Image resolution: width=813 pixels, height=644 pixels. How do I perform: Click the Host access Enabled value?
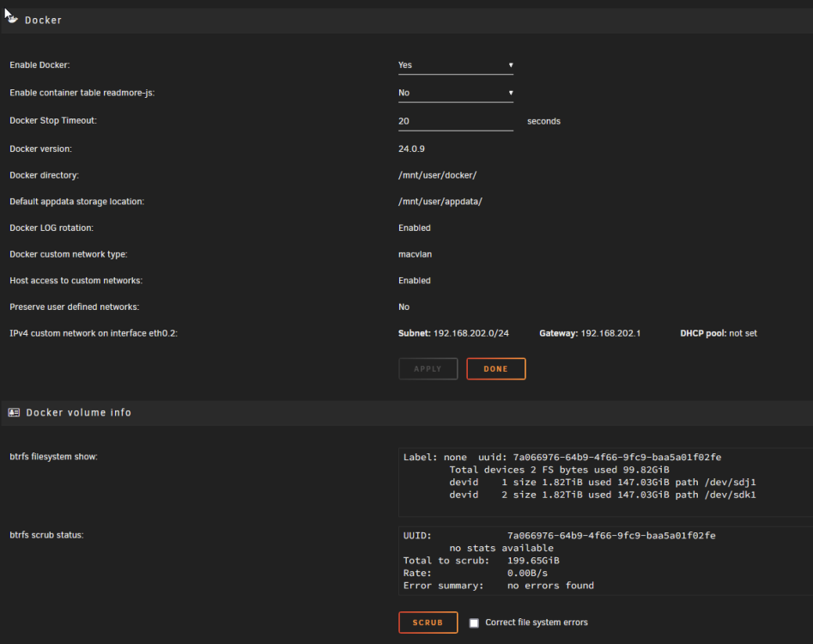415,281
